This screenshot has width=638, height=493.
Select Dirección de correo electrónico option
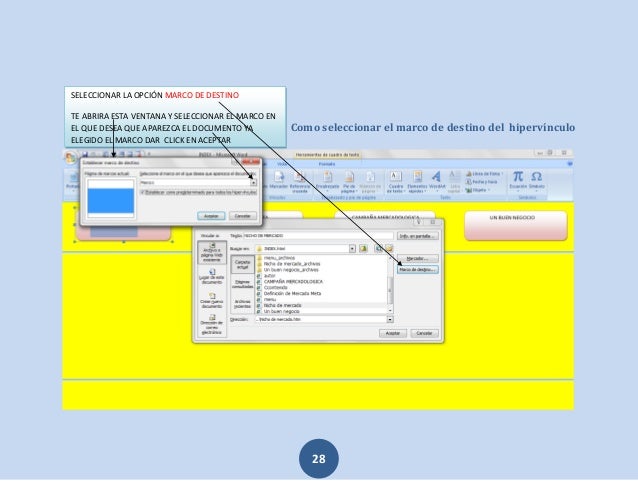pyautogui.click(x=212, y=325)
